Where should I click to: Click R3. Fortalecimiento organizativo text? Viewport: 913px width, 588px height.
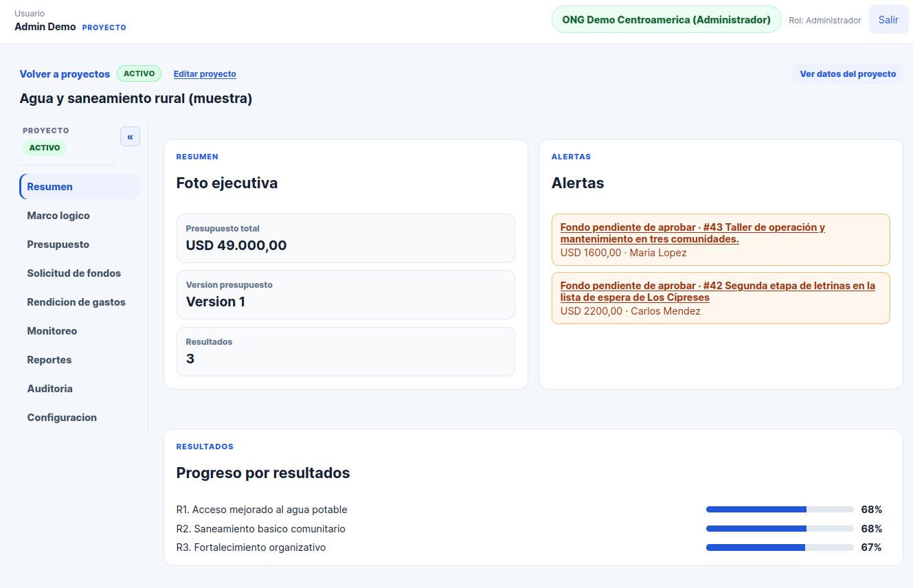251,547
